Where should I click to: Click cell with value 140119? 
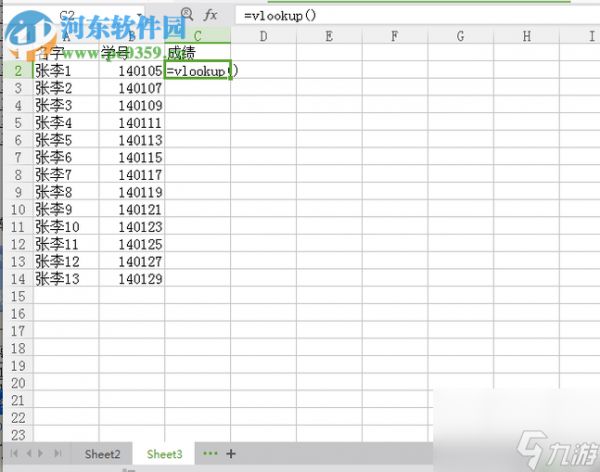pyautogui.click(x=132, y=192)
